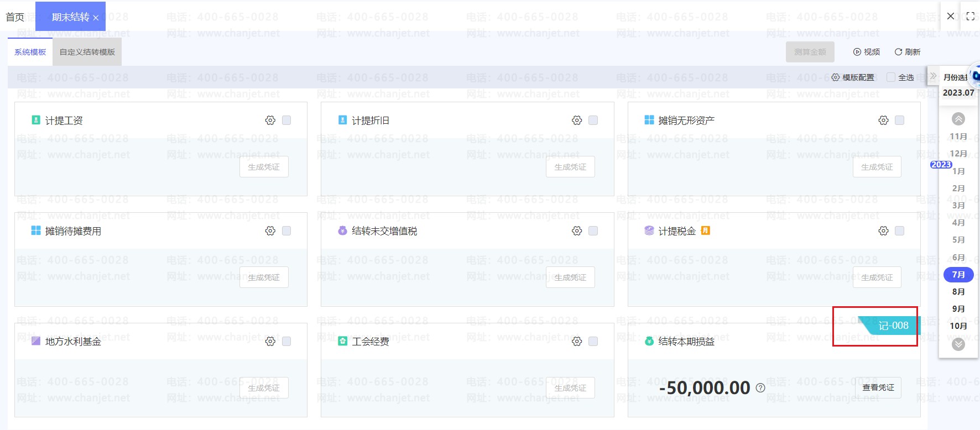Generate voucher for 计提税金
This screenshot has width=980, height=430.
(877, 277)
